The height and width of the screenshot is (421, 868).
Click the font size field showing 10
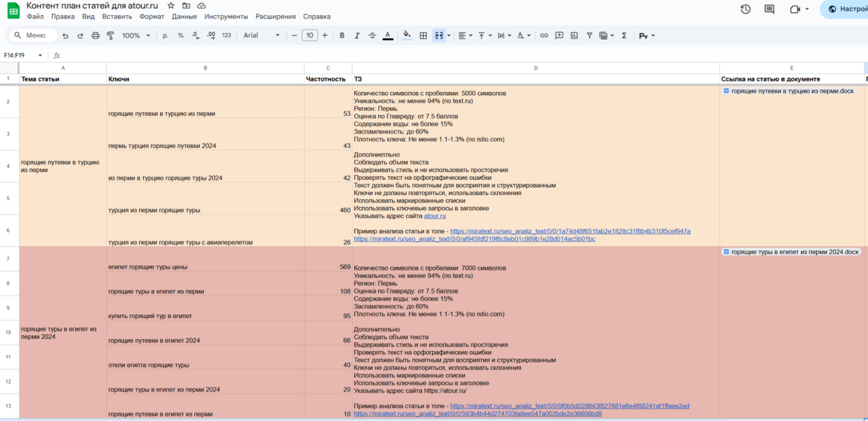[309, 36]
